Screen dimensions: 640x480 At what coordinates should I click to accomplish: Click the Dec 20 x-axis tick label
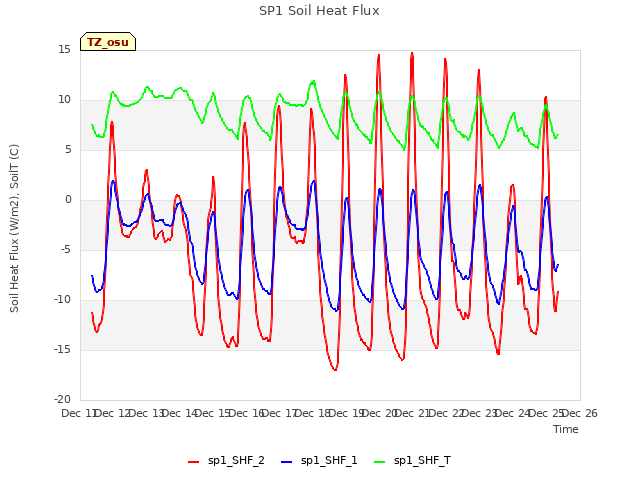click(379, 413)
